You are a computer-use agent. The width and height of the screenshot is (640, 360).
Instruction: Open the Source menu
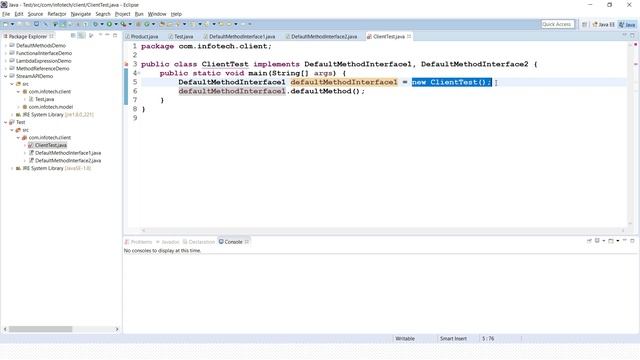pos(35,14)
